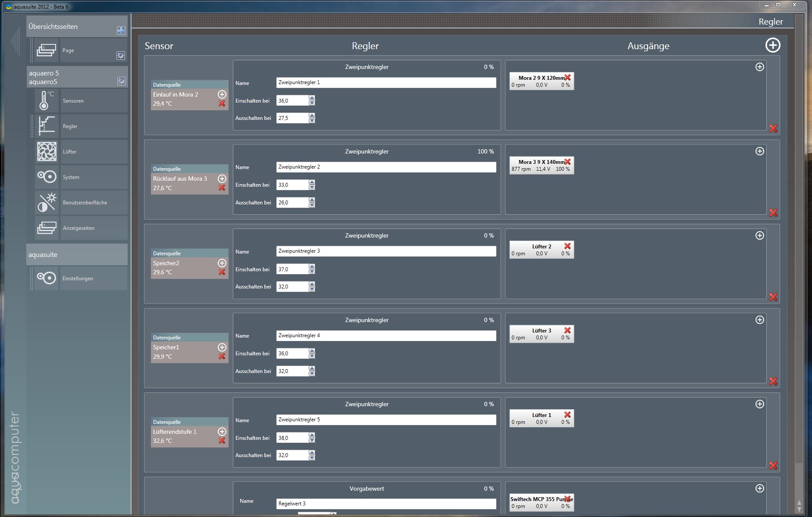Open the System gears icon
The width and height of the screenshot is (812, 517).
(x=47, y=177)
